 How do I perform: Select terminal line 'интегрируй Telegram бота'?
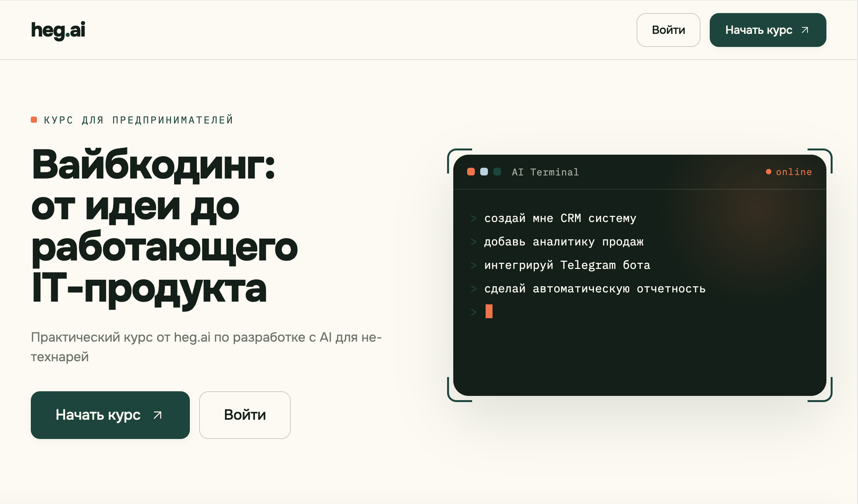coord(567,265)
